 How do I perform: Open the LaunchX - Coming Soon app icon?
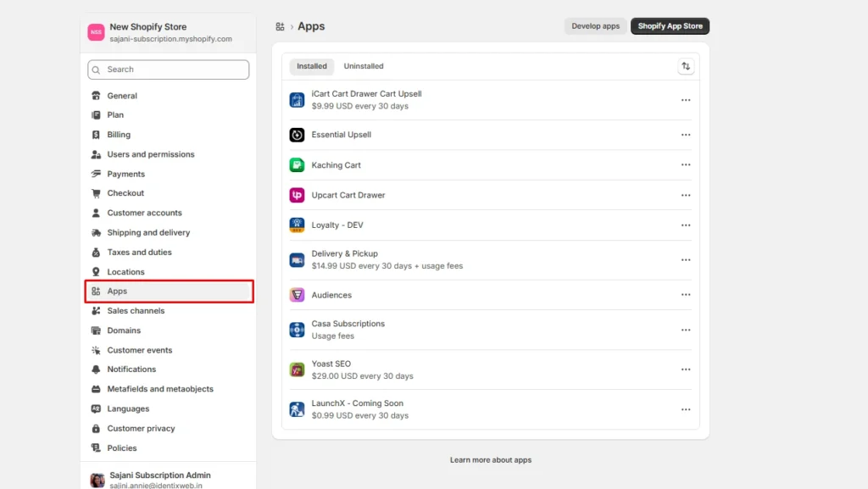tap(296, 408)
